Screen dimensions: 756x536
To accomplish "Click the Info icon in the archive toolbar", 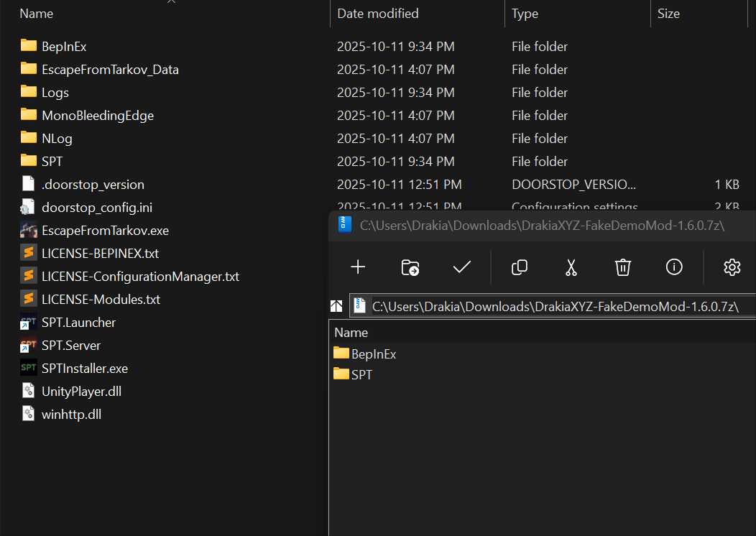I will (x=674, y=267).
